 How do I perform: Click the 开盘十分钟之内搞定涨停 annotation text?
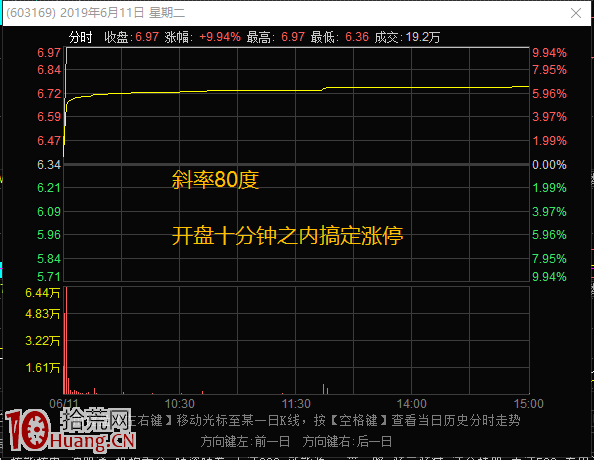click(288, 236)
